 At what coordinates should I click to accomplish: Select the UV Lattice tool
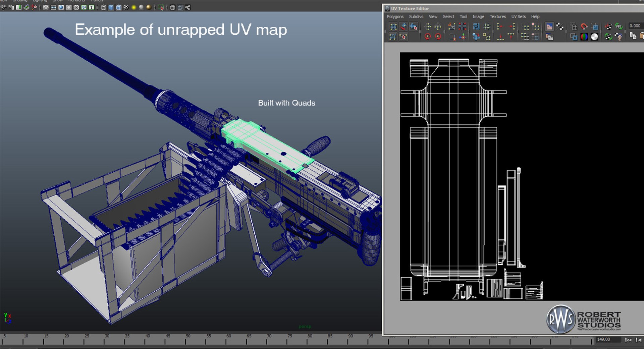393,26
